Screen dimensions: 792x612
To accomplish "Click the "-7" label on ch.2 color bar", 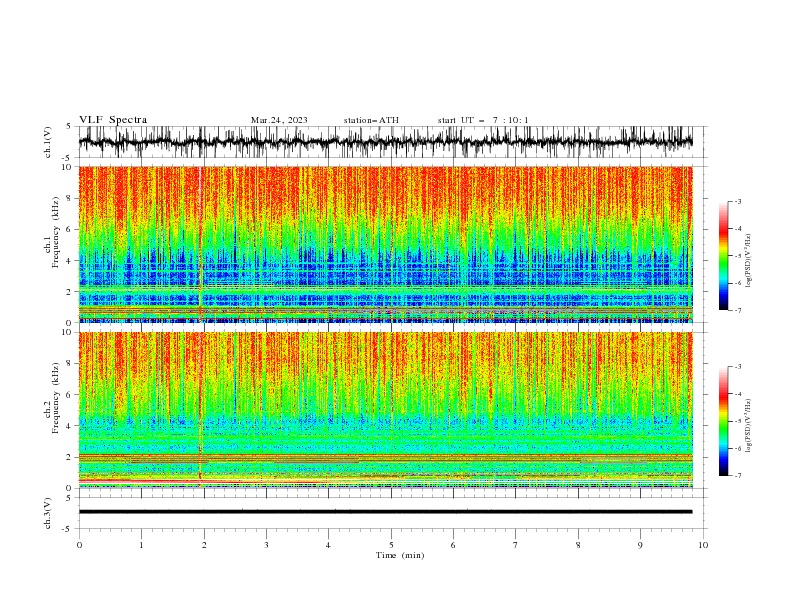I will pos(737,475).
